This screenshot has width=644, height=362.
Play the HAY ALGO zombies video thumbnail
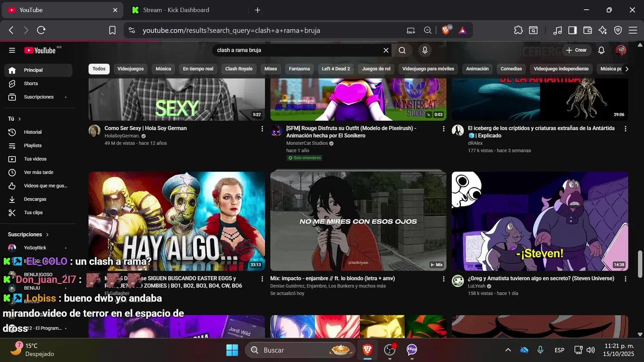(x=177, y=221)
